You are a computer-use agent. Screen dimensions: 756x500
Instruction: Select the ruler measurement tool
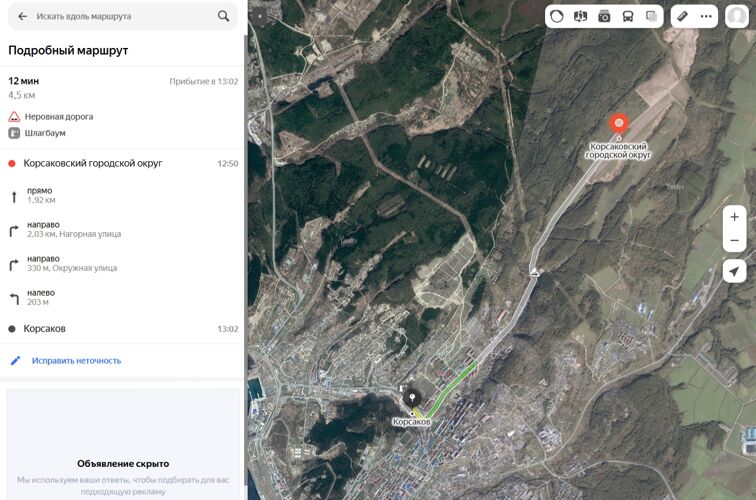(x=682, y=17)
